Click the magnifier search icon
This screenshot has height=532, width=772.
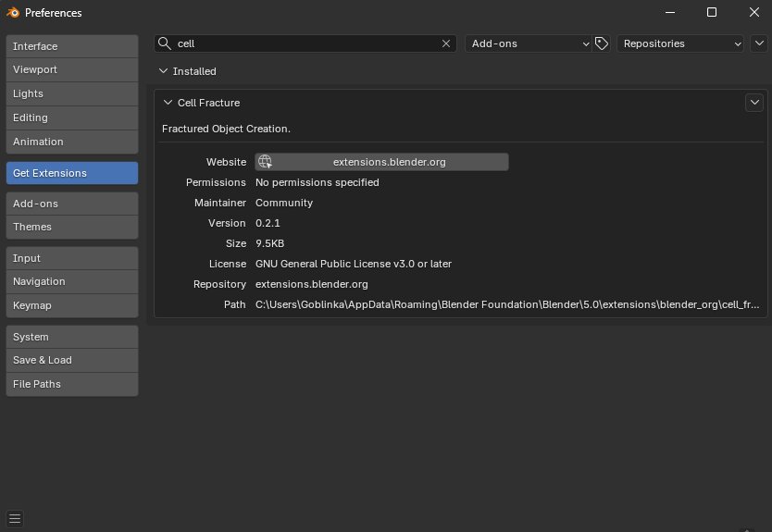pos(165,43)
